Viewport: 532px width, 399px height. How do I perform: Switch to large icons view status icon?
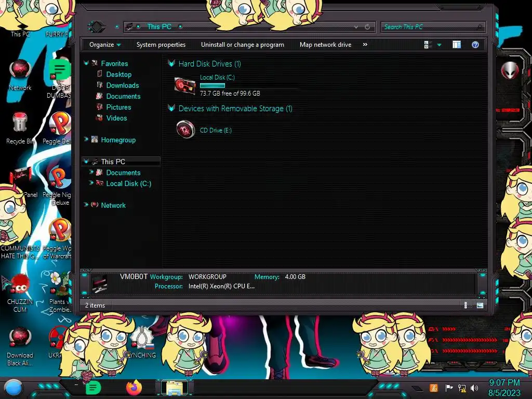tap(480, 305)
